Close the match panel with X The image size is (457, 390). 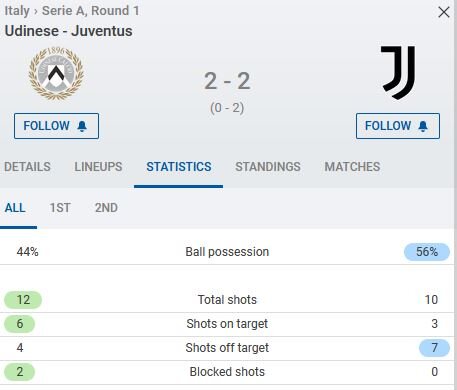pos(444,13)
